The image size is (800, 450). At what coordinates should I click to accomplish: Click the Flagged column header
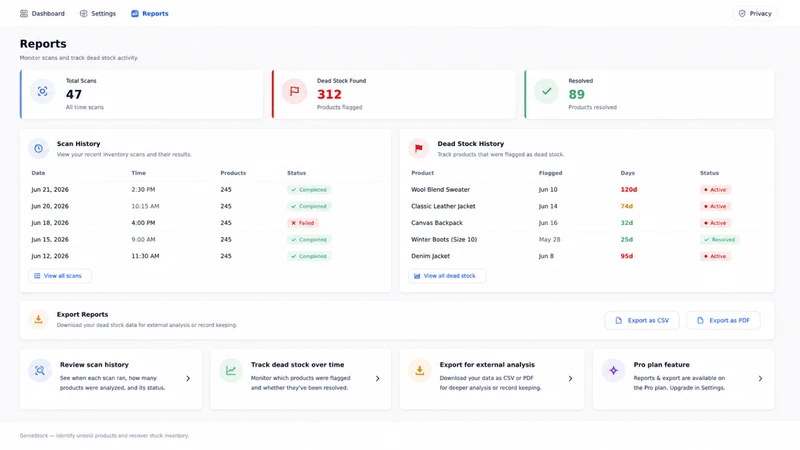coord(550,173)
